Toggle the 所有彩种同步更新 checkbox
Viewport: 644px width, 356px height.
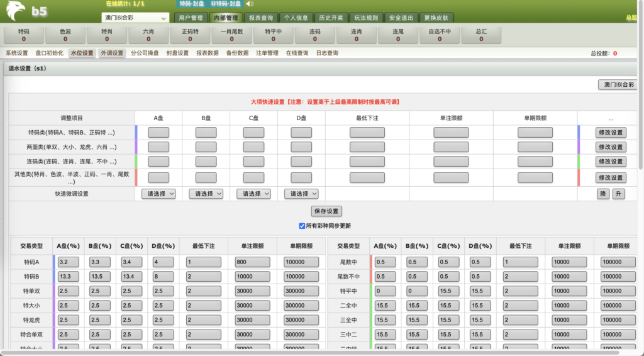coord(303,226)
